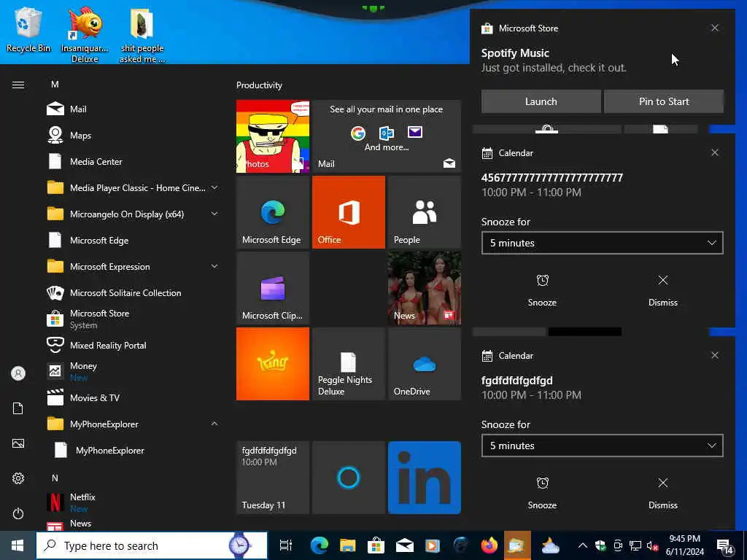Dismiss the Microsoft Store notification
The width and height of the screenshot is (747, 560).
click(715, 28)
